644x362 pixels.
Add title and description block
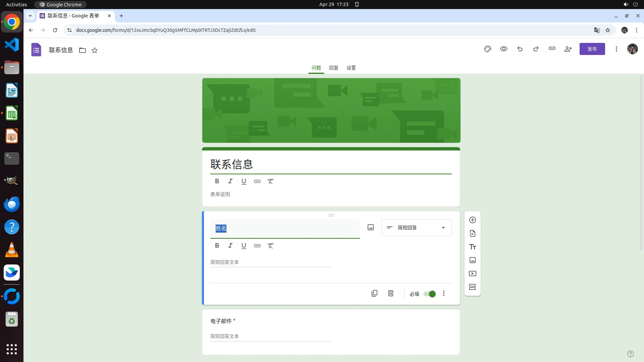tap(472, 247)
